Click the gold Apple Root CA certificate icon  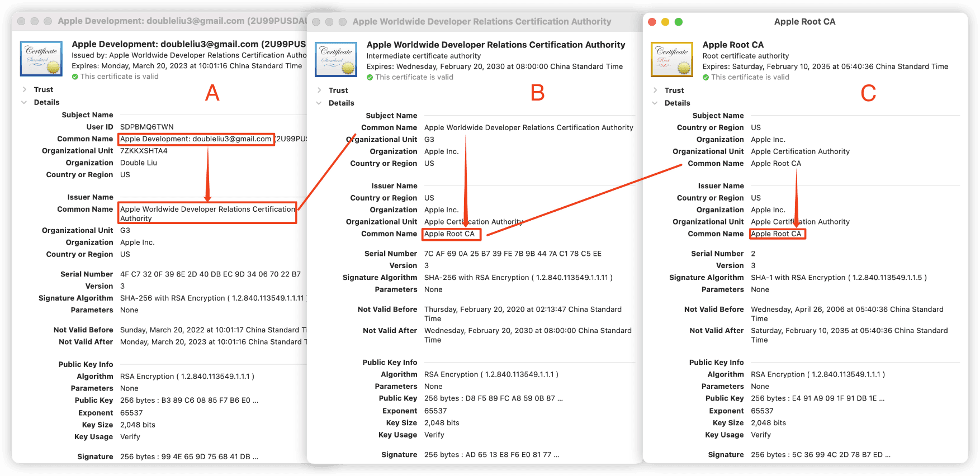point(671,59)
